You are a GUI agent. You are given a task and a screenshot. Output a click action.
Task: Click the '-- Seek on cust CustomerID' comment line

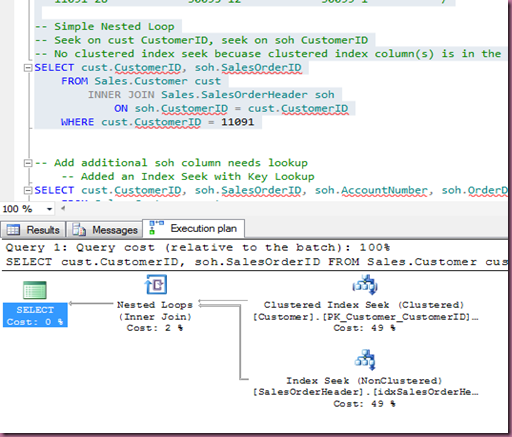tap(201, 40)
